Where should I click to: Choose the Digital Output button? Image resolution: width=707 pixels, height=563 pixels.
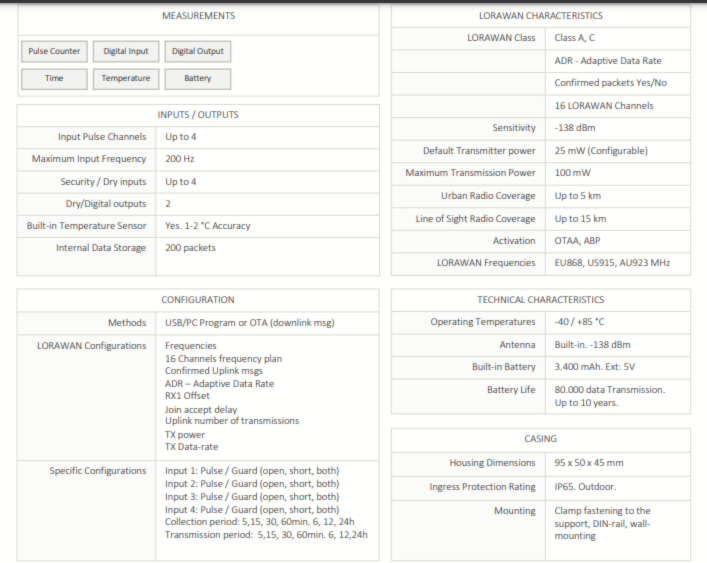pos(197,51)
